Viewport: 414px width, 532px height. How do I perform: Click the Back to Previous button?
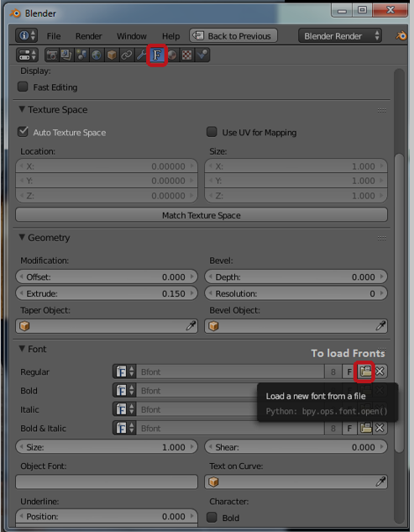(x=233, y=35)
